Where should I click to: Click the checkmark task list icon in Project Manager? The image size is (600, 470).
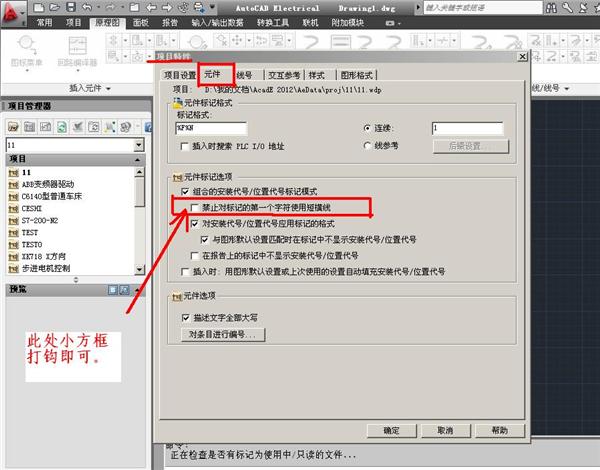tap(78, 127)
